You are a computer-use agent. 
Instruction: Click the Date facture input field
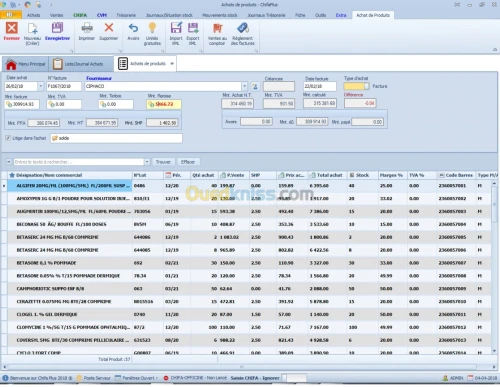pyautogui.click(x=320, y=86)
